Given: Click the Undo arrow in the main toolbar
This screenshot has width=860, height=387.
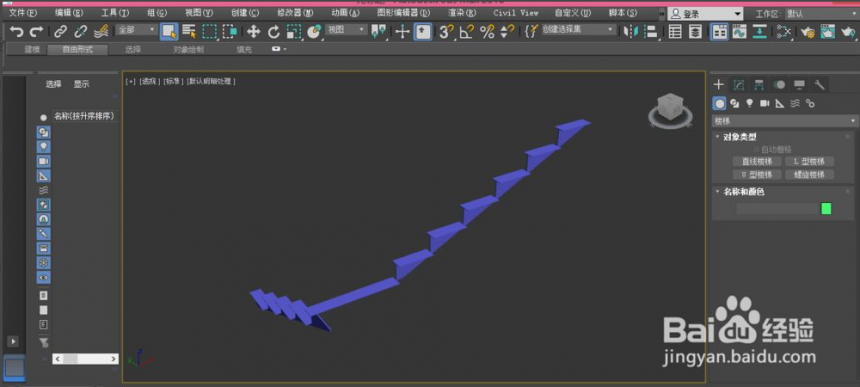Looking at the screenshot, I should (x=17, y=32).
